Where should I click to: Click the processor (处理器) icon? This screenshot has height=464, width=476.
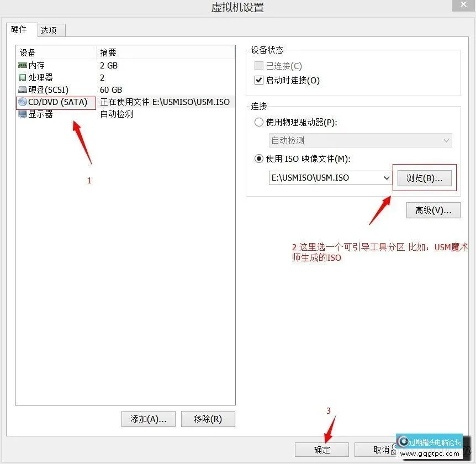[x=23, y=77]
